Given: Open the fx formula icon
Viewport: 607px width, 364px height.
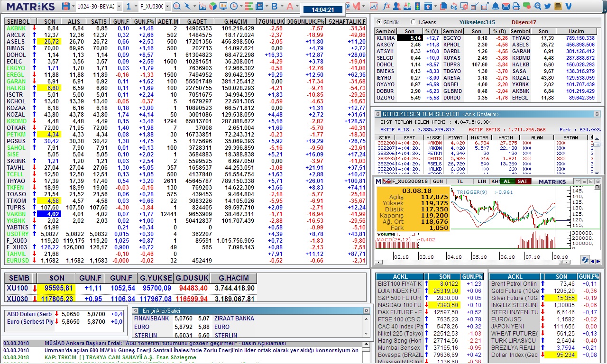Looking at the screenshot, I should click(386, 6).
